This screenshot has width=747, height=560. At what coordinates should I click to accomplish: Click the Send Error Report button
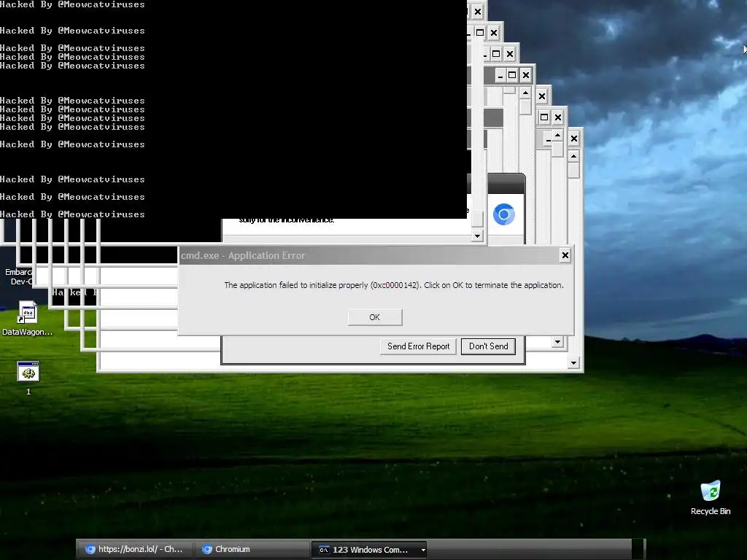coord(418,346)
